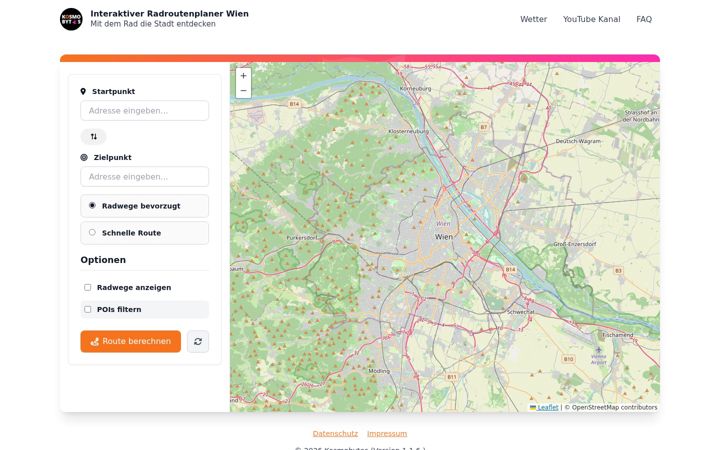Screen dimensions: 720x450
Task: Open the Datenschutz link
Action: click(x=335, y=433)
